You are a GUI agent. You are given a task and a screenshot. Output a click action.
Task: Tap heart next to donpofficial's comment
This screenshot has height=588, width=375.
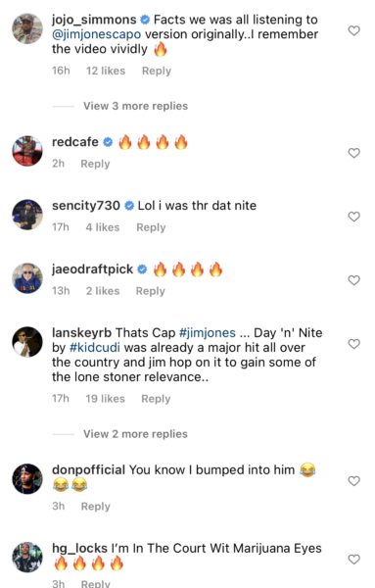[x=354, y=481]
